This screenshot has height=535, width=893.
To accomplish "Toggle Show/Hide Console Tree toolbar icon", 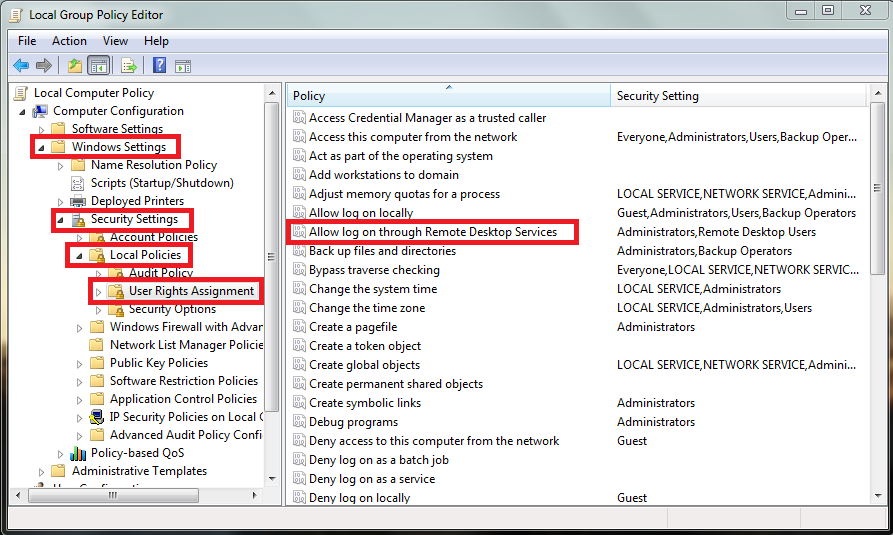I will coord(99,66).
